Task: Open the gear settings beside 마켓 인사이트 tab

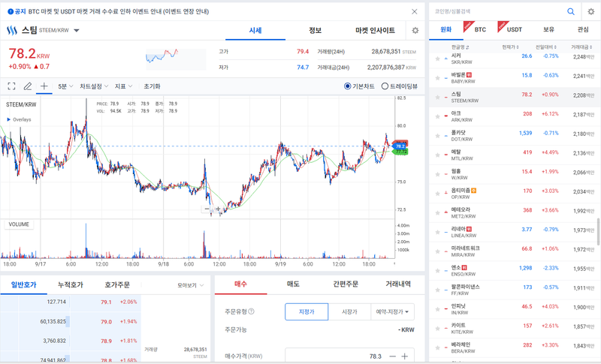Action: (x=415, y=30)
